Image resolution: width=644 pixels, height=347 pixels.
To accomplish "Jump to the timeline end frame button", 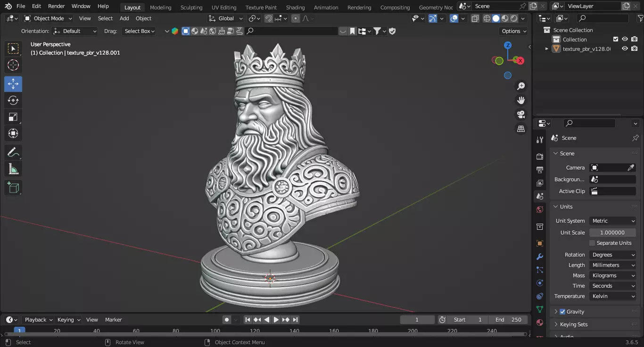I will 296,320.
